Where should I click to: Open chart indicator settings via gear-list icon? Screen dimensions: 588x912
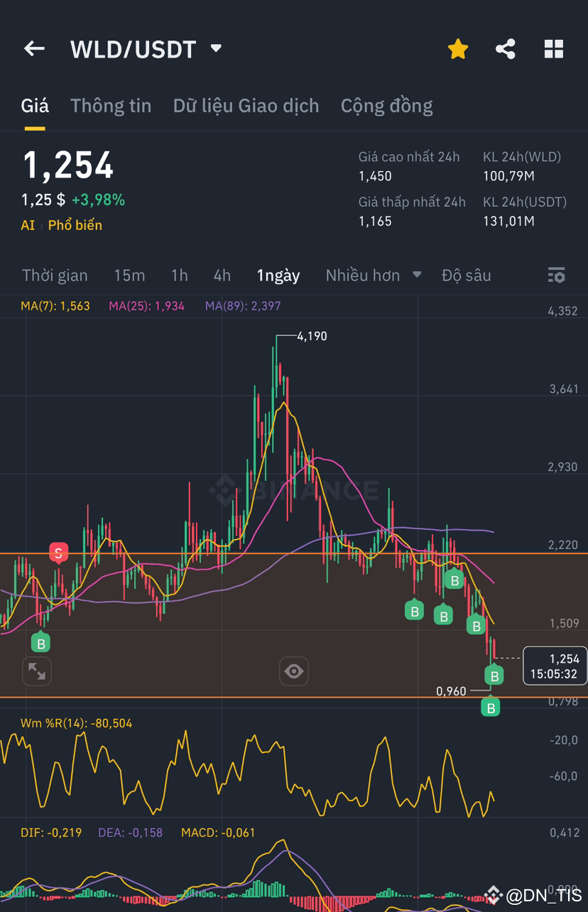[556, 275]
